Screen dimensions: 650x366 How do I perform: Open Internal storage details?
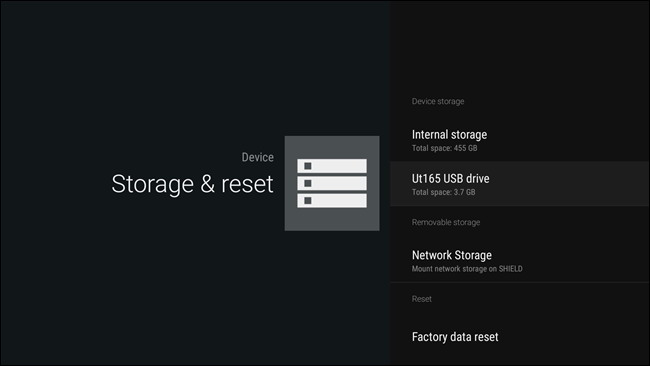click(x=519, y=140)
